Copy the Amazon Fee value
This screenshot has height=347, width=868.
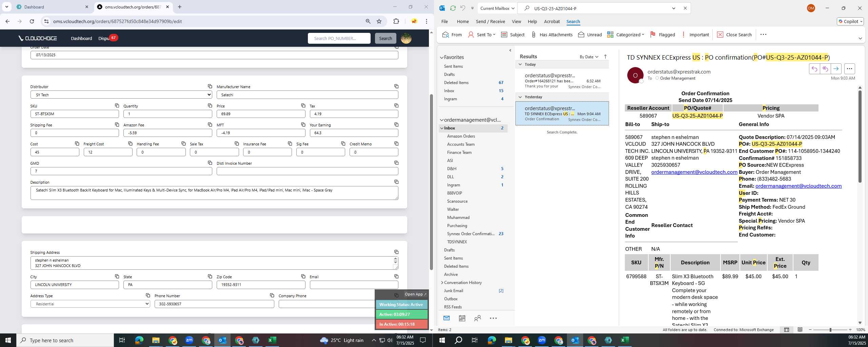click(210, 125)
